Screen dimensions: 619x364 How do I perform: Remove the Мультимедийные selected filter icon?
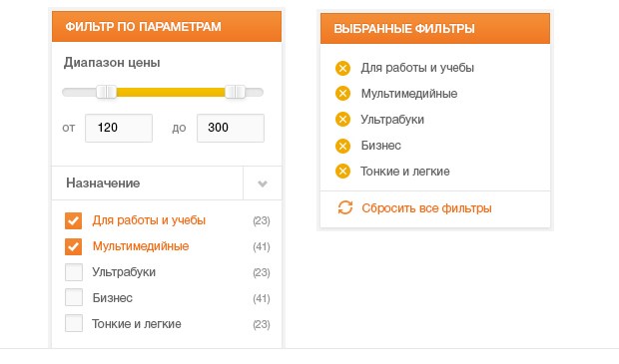pyautogui.click(x=342, y=94)
